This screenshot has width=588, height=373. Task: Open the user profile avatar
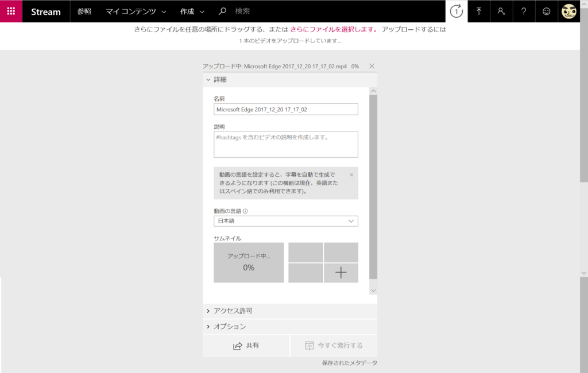(x=569, y=11)
